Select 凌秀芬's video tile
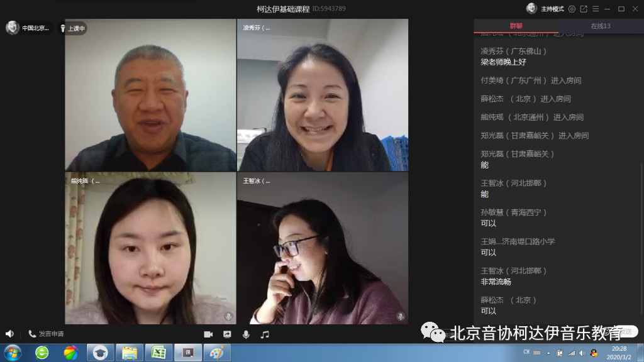The image size is (644, 362). tap(323, 95)
